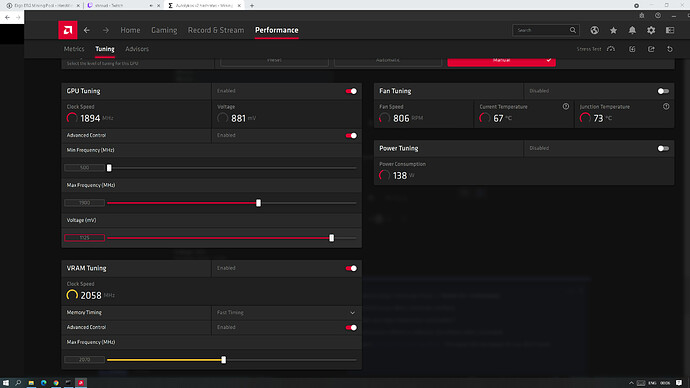The height and width of the screenshot is (388, 690).
Task: Switch to the Metrics tab
Action: pyautogui.click(x=74, y=49)
